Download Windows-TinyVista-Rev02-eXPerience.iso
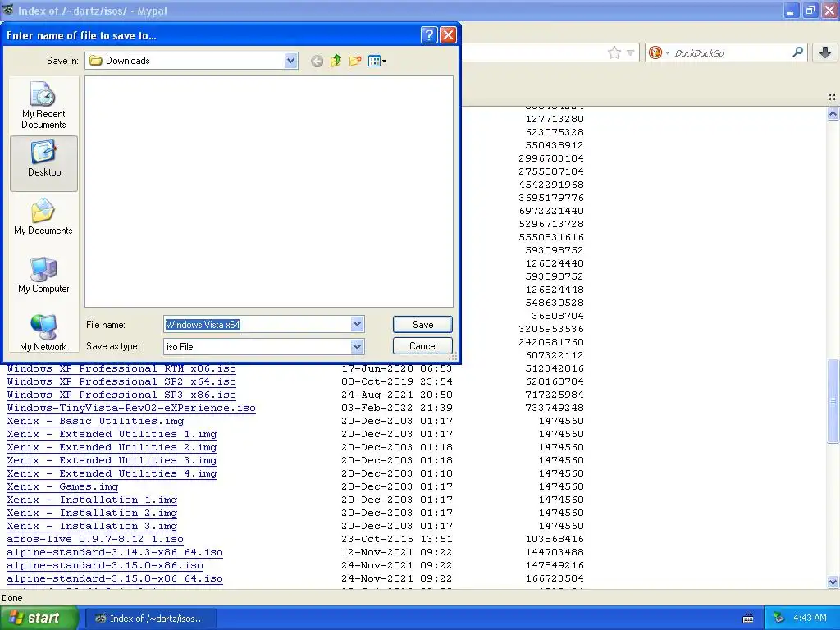Viewport: 840px width, 630px height. point(131,408)
